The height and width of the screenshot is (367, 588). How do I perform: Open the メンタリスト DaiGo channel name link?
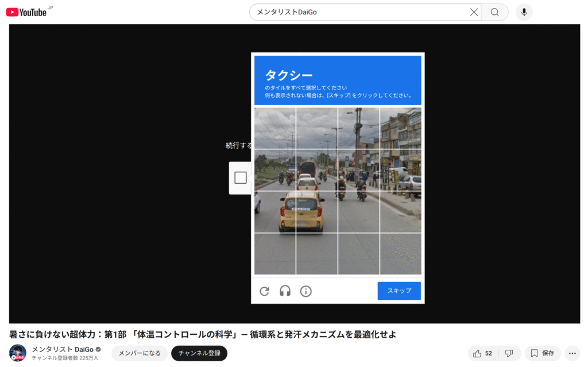coord(62,349)
